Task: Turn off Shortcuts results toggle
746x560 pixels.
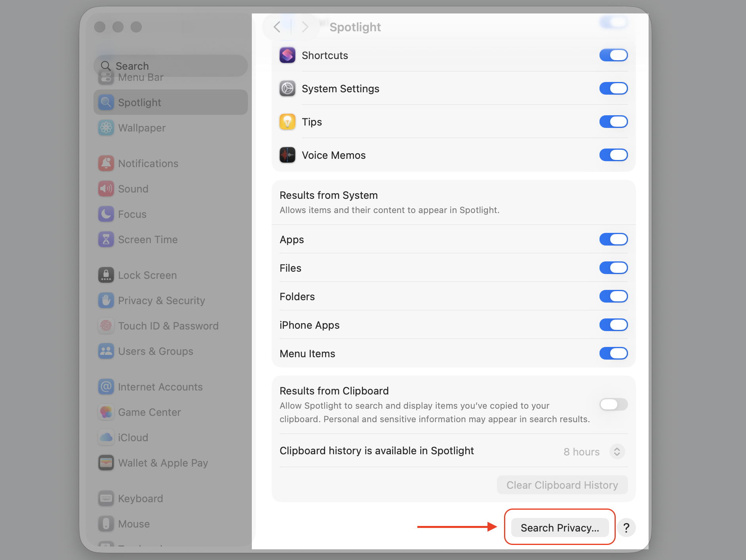Action: pos(613,55)
